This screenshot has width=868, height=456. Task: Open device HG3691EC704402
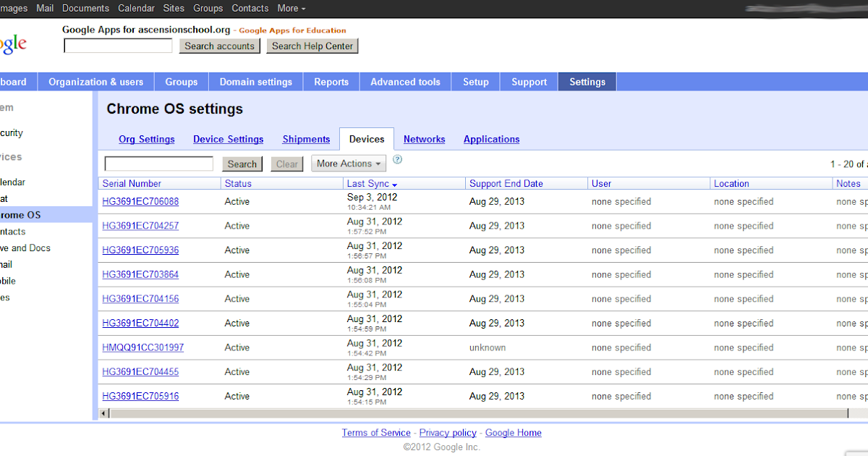140,324
